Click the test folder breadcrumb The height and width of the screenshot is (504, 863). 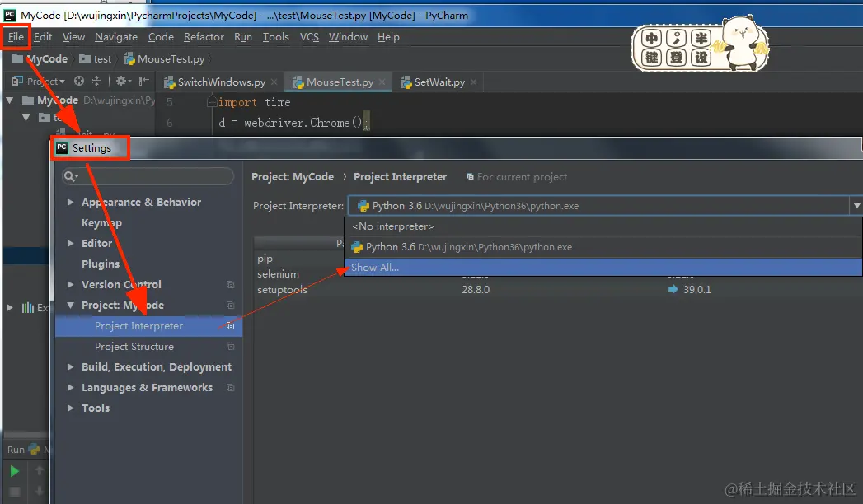click(x=96, y=58)
